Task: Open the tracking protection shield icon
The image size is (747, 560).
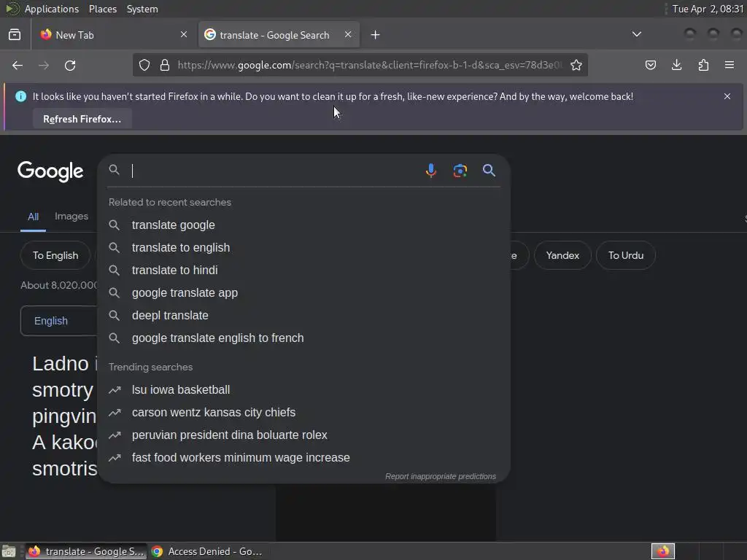Action: 144,65
